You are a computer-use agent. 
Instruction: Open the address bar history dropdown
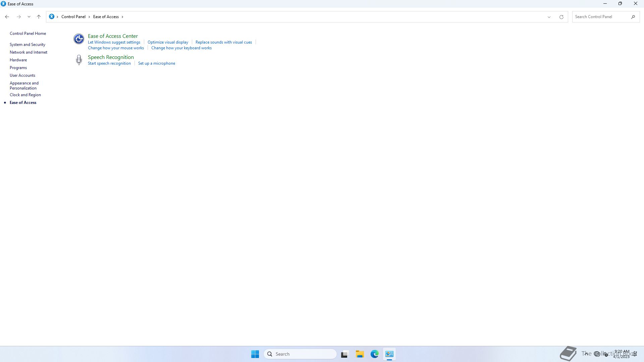point(549,17)
